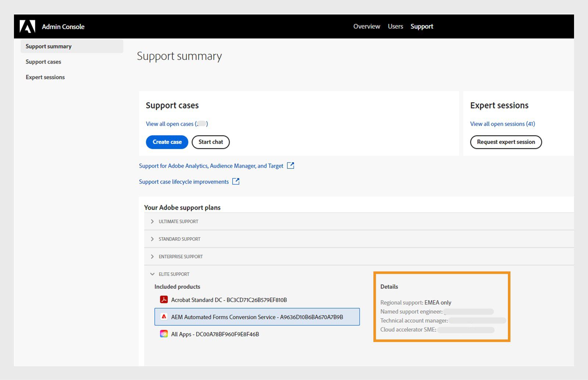This screenshot has width=588, height=380.
Task: Open the Support tab
Action: pyautogui.click(x=422, y=26)
